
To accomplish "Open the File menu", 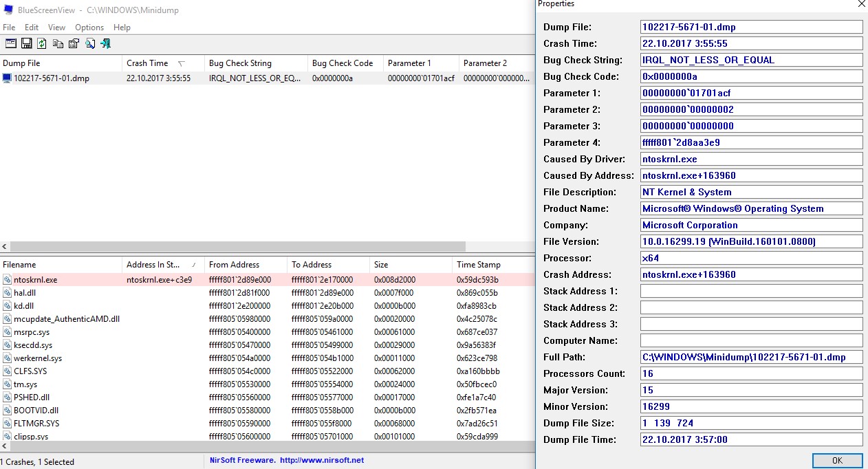I will click(9, 28).
